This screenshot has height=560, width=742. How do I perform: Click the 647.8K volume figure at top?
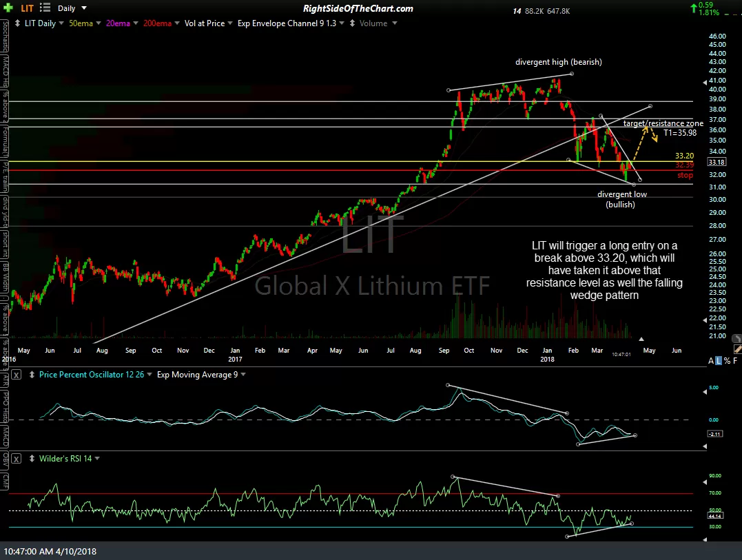558,11
